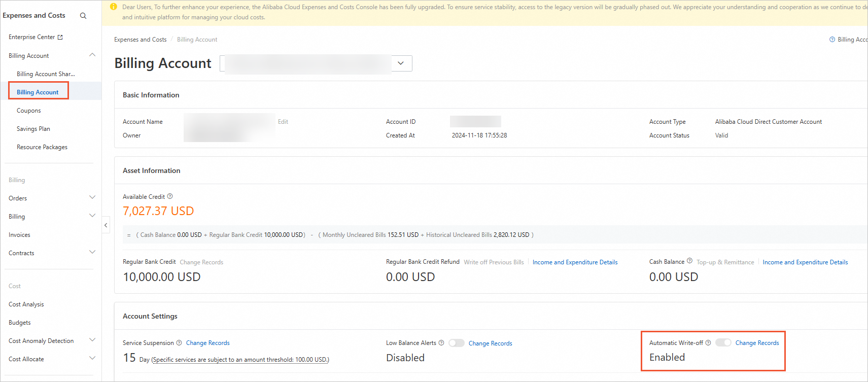The height and width of the screenshot is (382, 868).
Task: Toggle the Low Balance Alerts switch
Action: tap(457, 343)
